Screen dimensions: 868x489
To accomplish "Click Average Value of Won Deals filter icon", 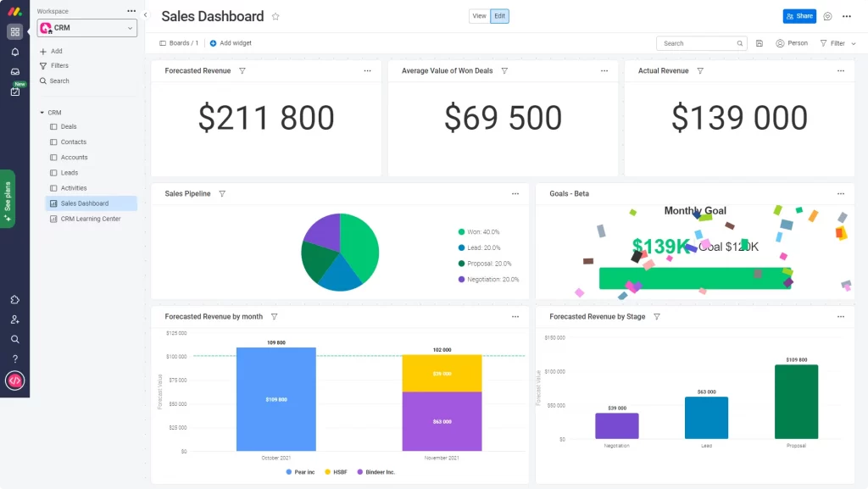I will 504,71.
